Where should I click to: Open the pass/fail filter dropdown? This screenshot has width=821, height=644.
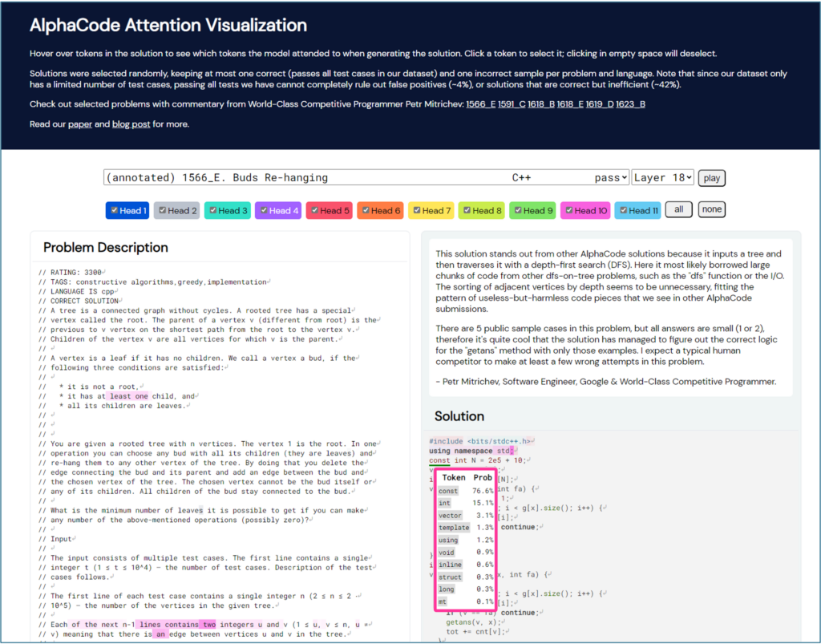(x=618, y=176)
